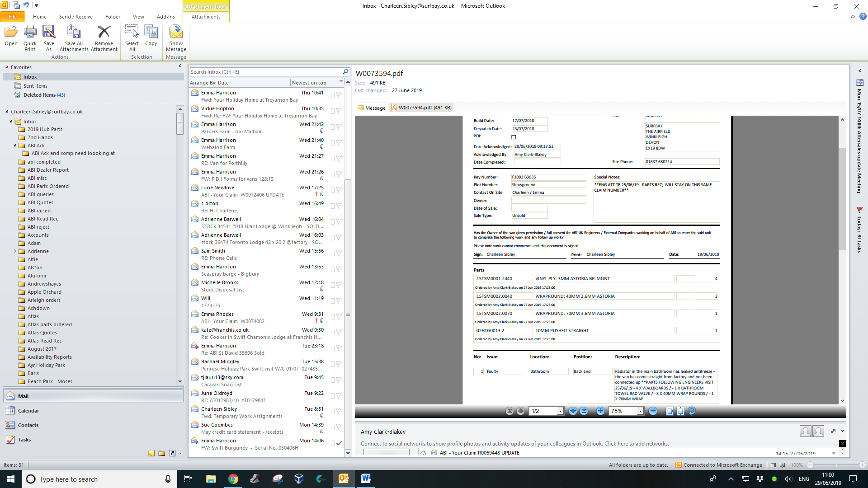Screen dimensions: 868x488
Task: Open Calendar in navigation pane
Action: click(x=28, y=411)
